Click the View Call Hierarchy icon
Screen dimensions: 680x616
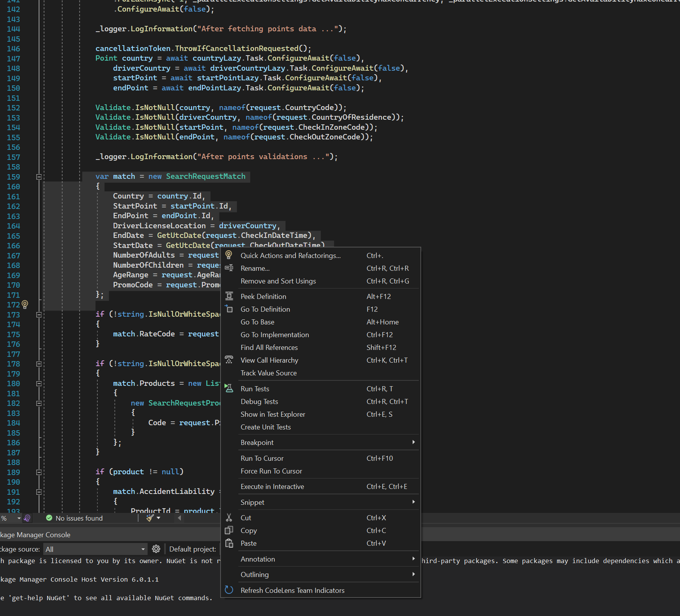click(229, 360)
